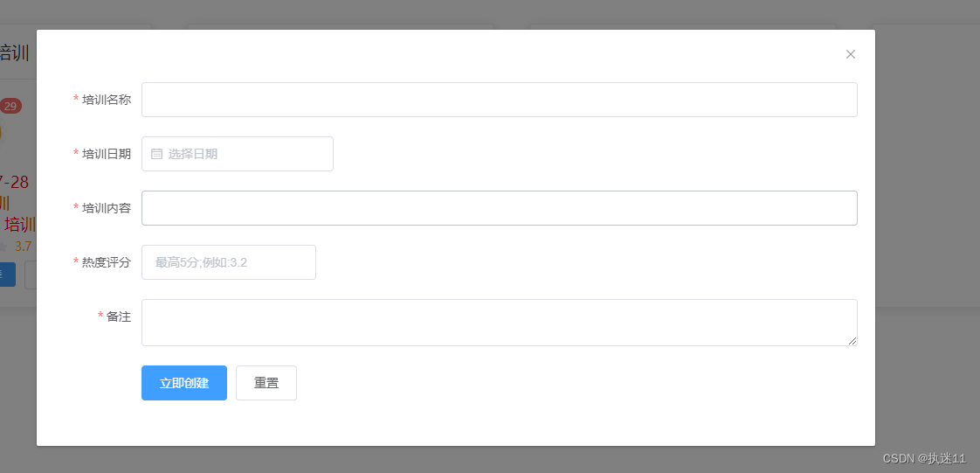The height and width of the screenshot is (473, 980).
Task: Click the 培训日期 field label
Action: pos(107,154)
